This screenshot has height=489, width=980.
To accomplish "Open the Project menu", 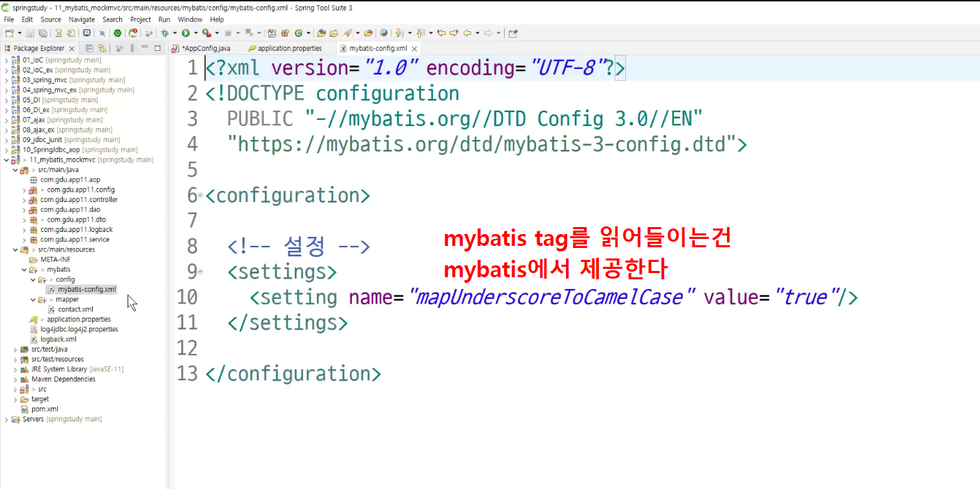I will tap(140, 20).
